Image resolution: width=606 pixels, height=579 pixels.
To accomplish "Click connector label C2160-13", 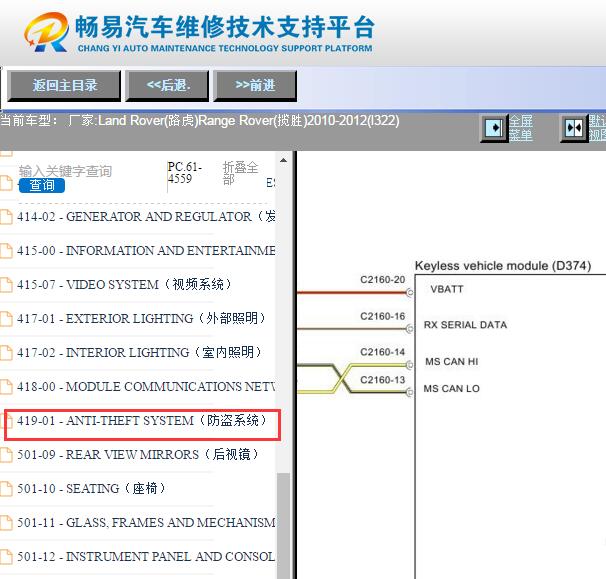I will tap(382, 380).
